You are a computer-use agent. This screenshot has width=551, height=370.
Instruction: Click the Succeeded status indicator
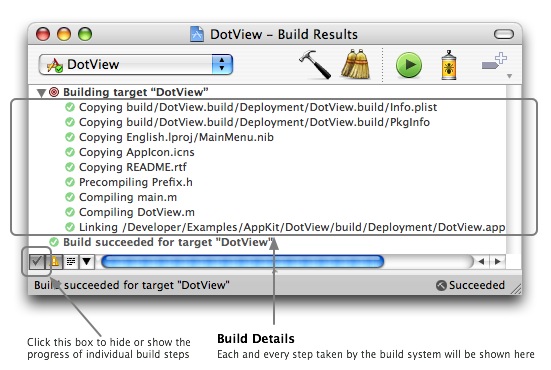click(470, 285)
